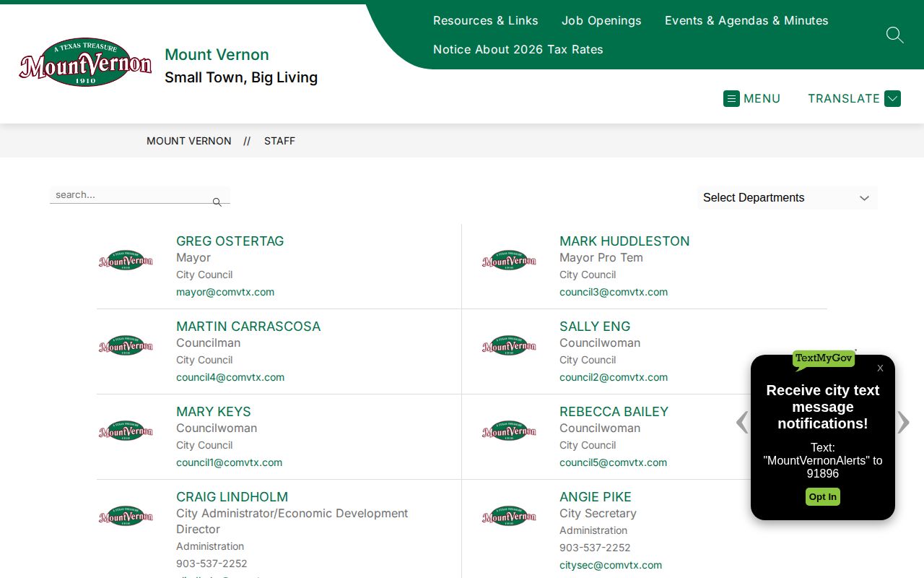Screen dimensions: 924x578
Task: Click the Mount Vernon logo in header
Action: point(85,62)
